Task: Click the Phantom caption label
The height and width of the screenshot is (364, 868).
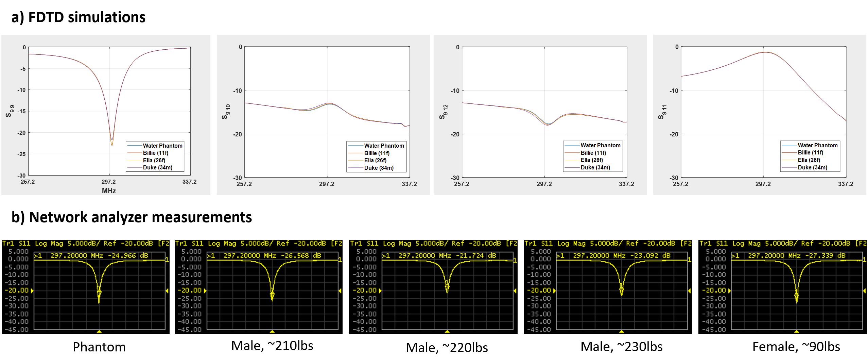Action: tap(99, 347)
